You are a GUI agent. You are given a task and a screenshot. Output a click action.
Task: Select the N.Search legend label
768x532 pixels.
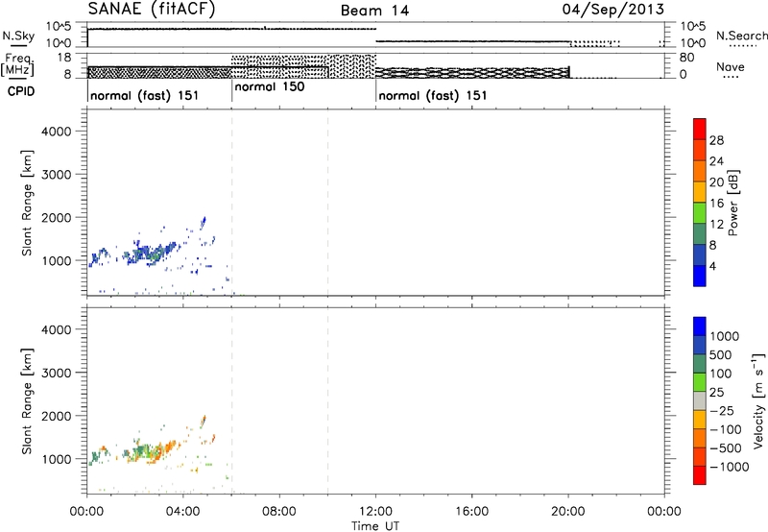pyautogui.click(x=741, y=36)
